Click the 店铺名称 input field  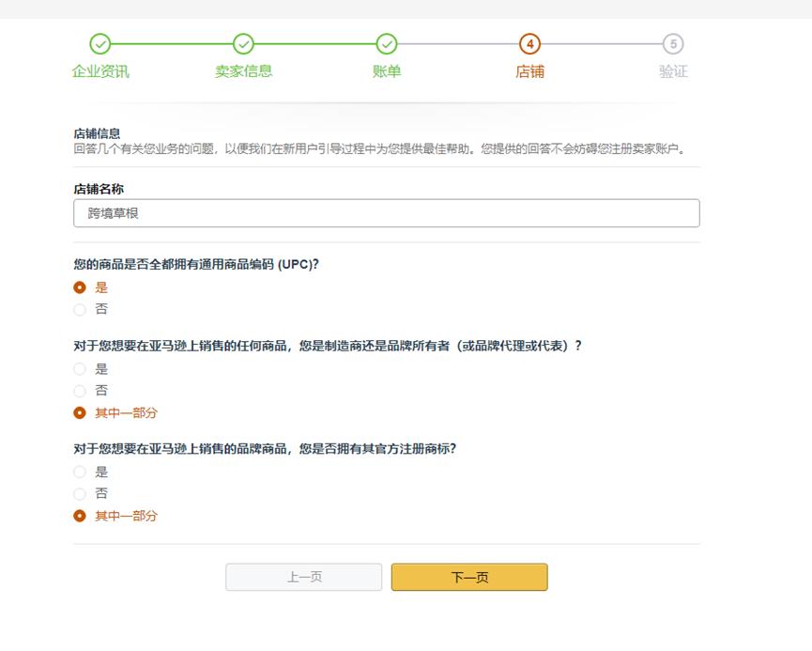pyautogui.click(x=388, y=213)
